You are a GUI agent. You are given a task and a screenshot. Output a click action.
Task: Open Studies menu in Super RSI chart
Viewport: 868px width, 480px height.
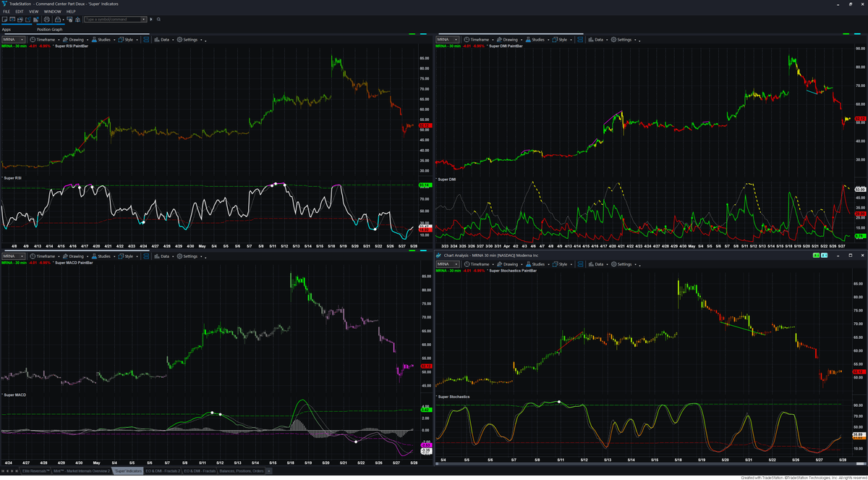tap(103, 40)
